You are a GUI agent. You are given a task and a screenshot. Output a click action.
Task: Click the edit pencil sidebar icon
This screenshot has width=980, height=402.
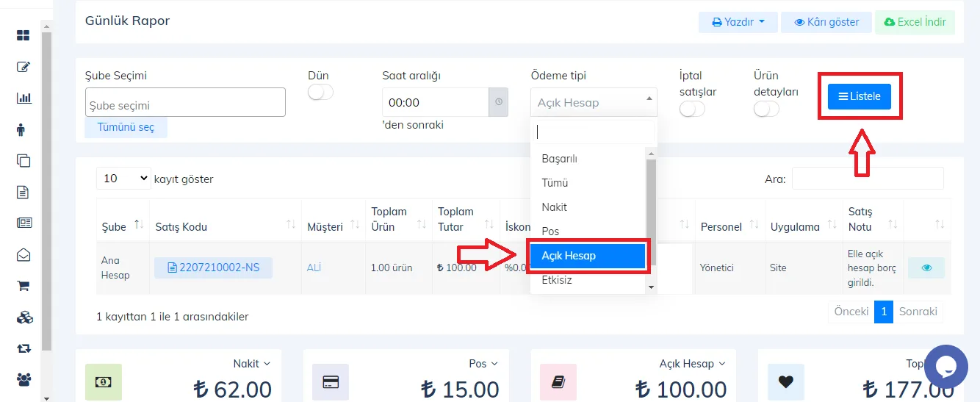pos(24,67)
